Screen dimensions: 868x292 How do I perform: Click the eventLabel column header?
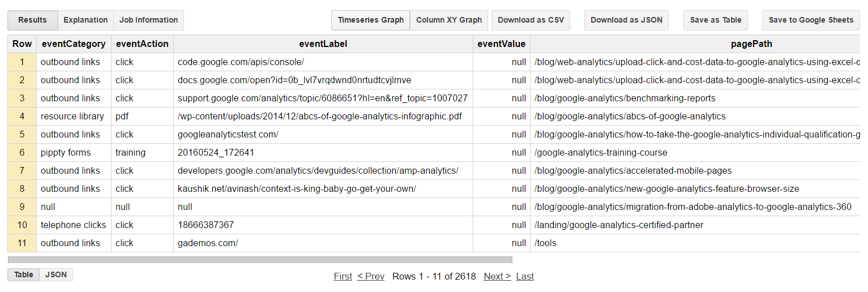(323, 44)
